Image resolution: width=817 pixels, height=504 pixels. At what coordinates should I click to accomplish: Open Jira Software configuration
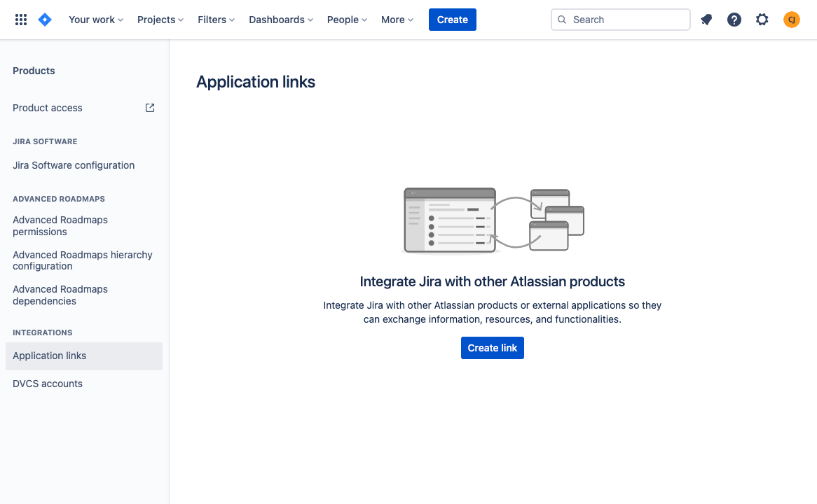[84, 165]
